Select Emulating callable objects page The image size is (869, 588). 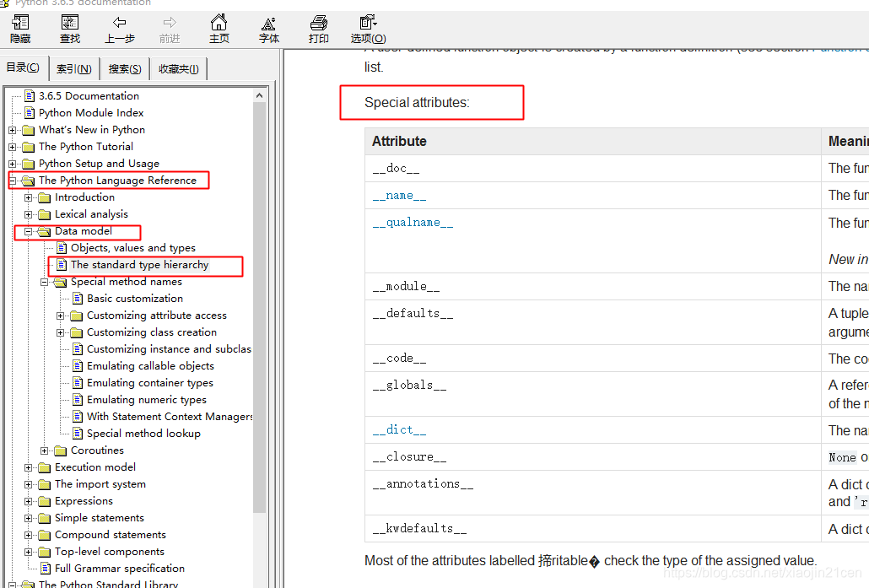coord(150,366)
